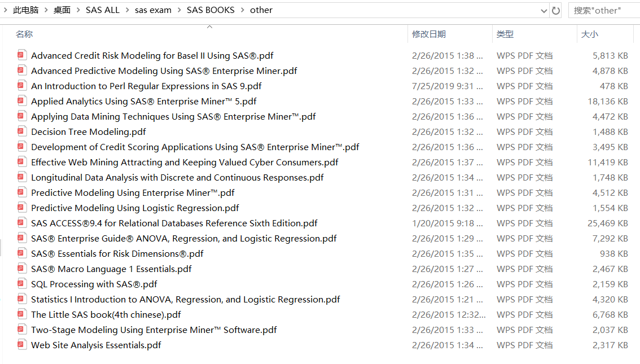Click the 搜索"other" search box
640x364 pixels.
[604, 11]
